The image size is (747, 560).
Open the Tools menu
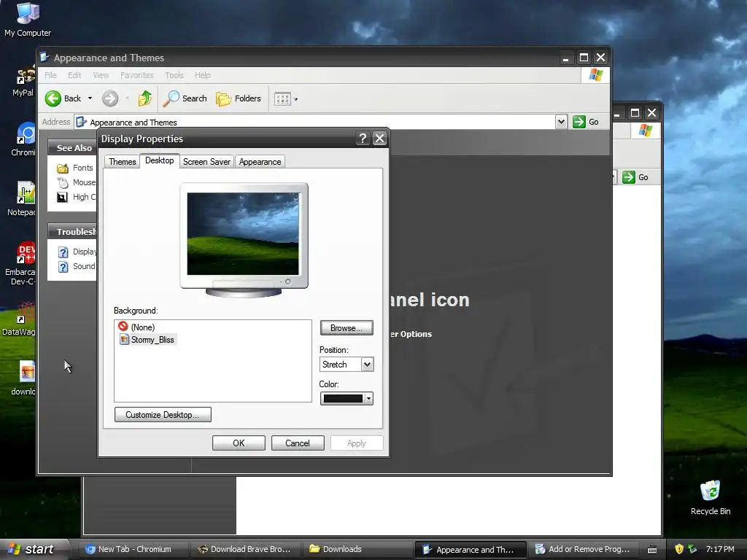tap(174, 75)
